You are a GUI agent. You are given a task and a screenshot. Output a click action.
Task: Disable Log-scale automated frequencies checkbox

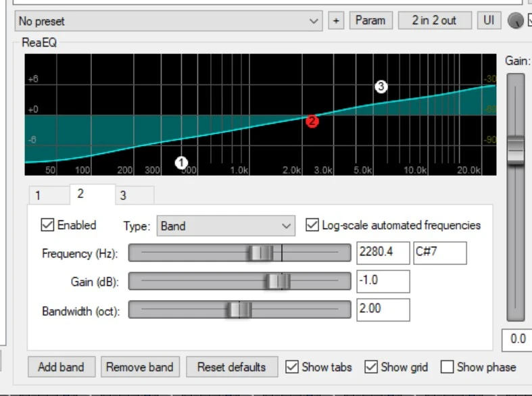tap(312, 225)
